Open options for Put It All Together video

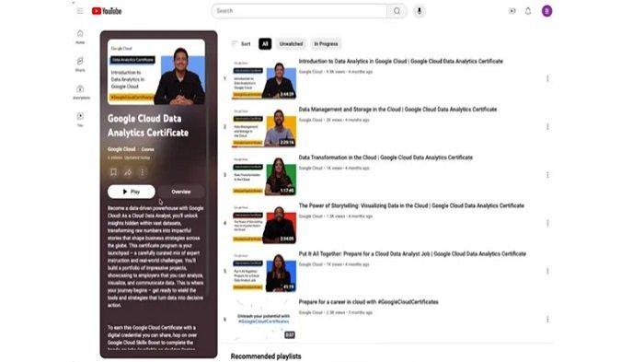click(x=547, y=271)
